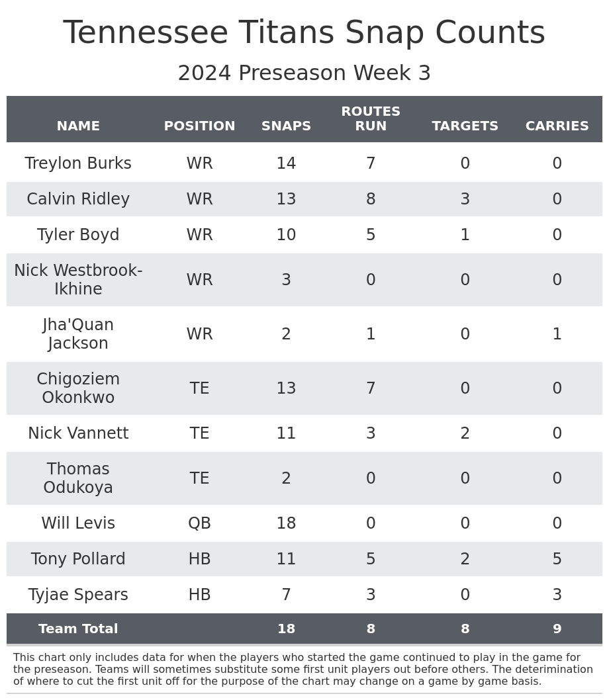This screenshot has width=609, height=700.
Task: Click the Treylon Burks name cell
Action: [x=78, y=164]
